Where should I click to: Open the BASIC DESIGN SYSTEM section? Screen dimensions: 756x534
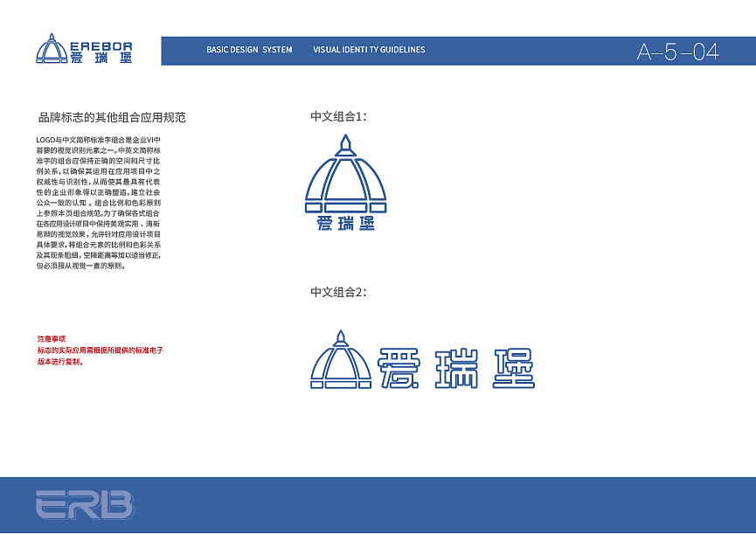tap(249, 50)
